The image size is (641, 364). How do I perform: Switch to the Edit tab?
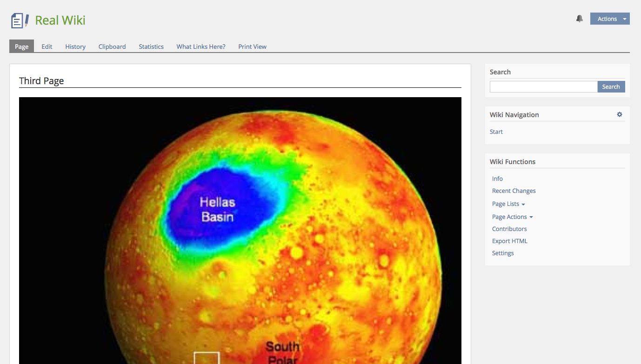click(x=47, y=46)
